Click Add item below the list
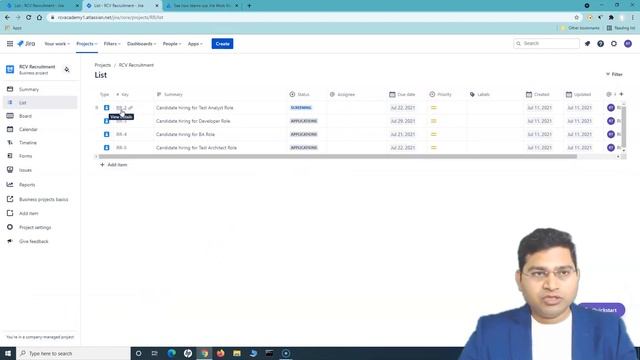 click(x=114, y=164)
